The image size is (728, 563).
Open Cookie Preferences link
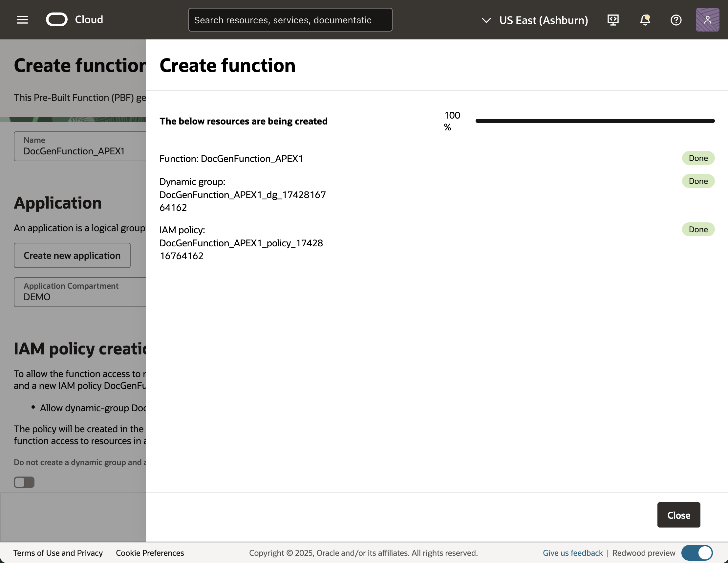tap(150, 553)
